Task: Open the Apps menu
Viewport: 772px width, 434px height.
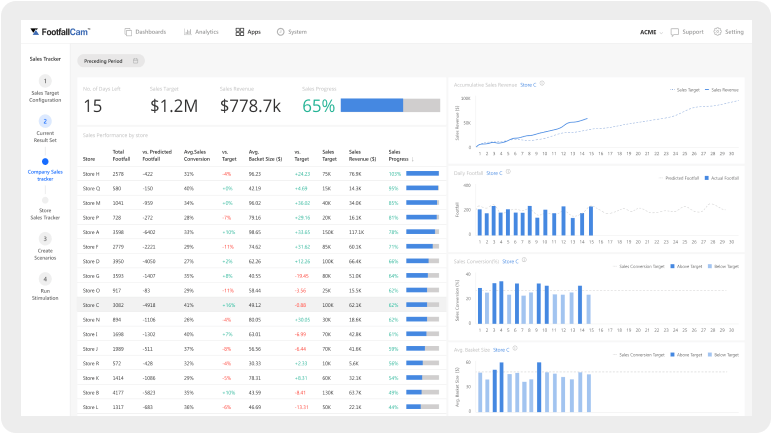Action: 248,32
